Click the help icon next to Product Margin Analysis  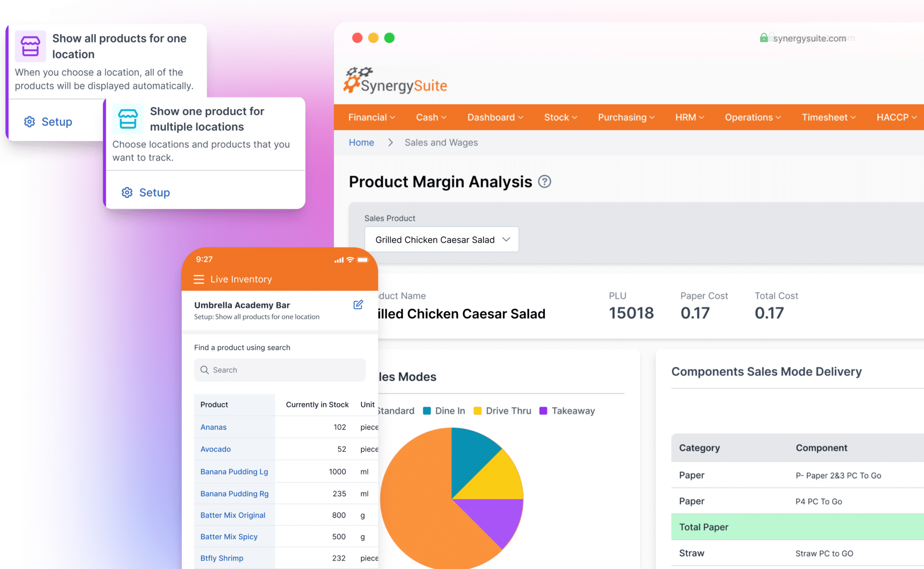pyautogui.click(x=545, y=181)
